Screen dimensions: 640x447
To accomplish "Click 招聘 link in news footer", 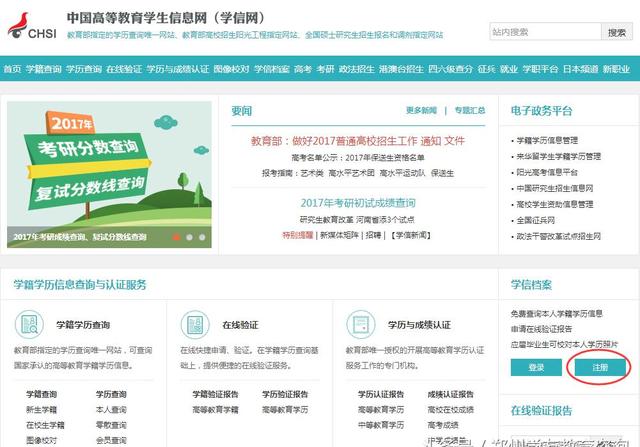I will (x=373, y=235).
